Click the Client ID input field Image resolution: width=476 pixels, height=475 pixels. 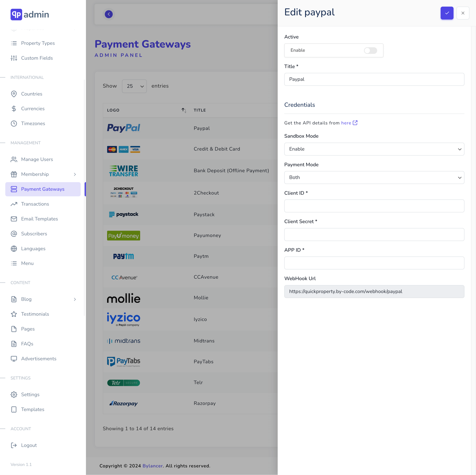[374, 206]
